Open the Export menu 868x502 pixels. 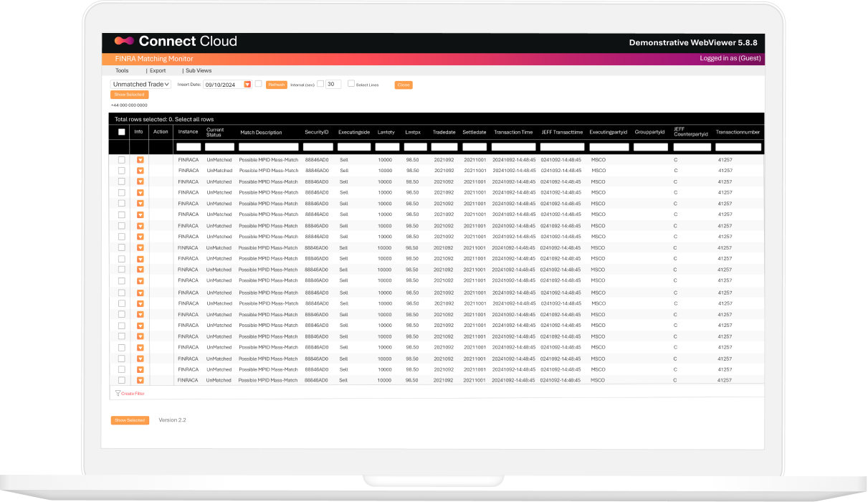pos(158,71)
